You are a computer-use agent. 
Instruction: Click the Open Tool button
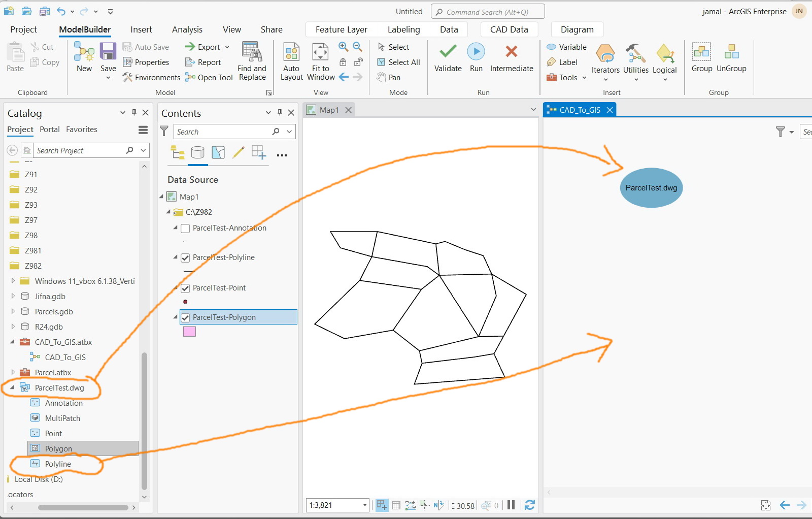pos(209,77)
